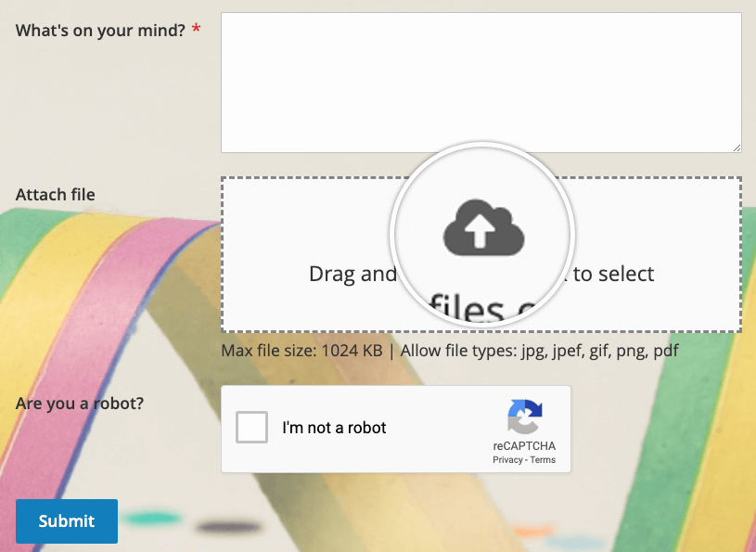Focus the "What's on your mind?" text area
The width and height of the screenshot is (756, 552).
pos(481,82)
